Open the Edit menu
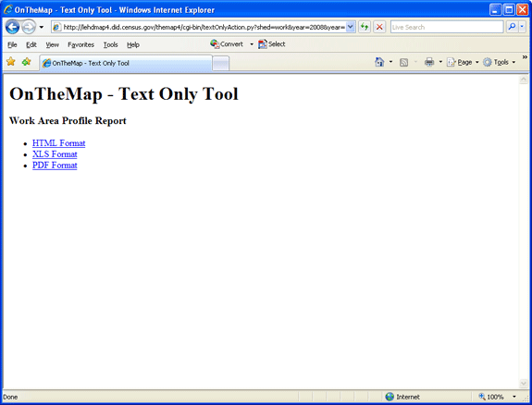Image resolution: width=532 pixels, height=405 pixels. (x=31, y=44)
